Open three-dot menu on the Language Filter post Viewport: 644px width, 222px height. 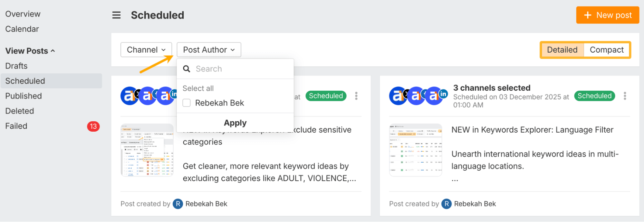pos(625,96)
